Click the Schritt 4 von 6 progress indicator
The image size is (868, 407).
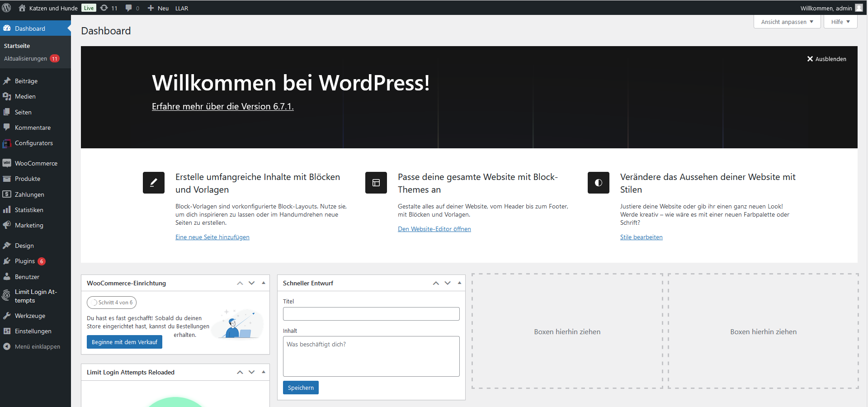(x=112, y=303)
